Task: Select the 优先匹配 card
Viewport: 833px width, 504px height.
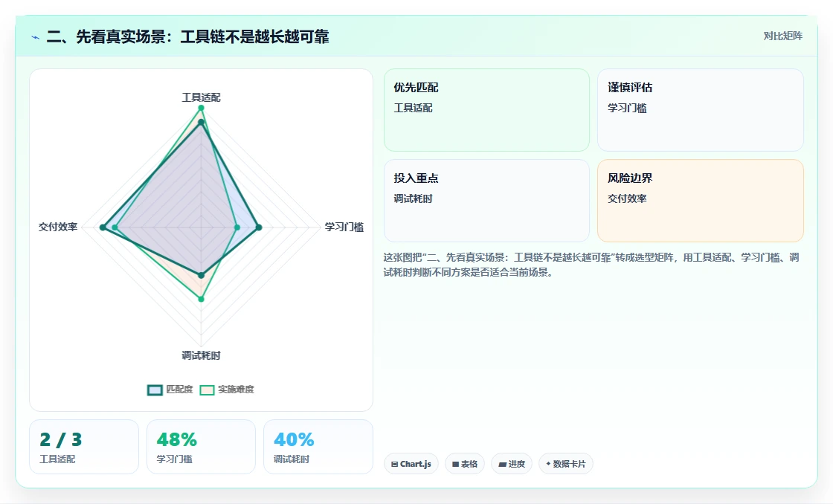Action: (x=486, y=110)
